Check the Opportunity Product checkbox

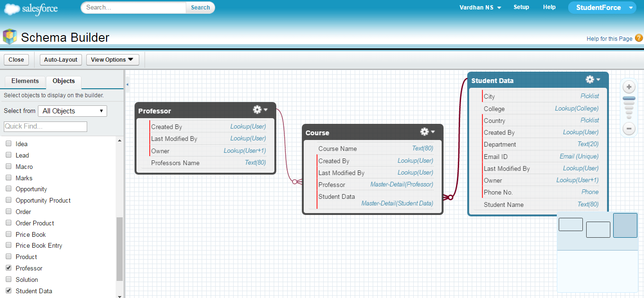pyautogui.click(x=8, y=200)
